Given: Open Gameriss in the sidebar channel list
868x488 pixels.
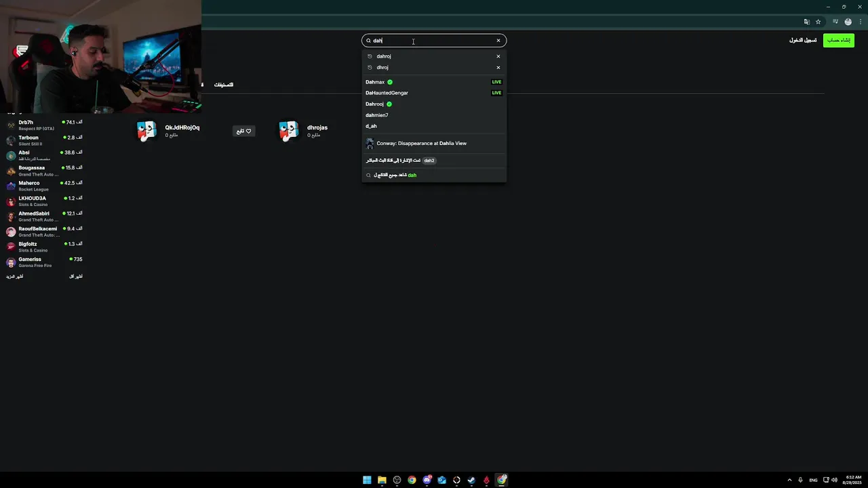Looking at the screenshot, I should pos(44,262).
